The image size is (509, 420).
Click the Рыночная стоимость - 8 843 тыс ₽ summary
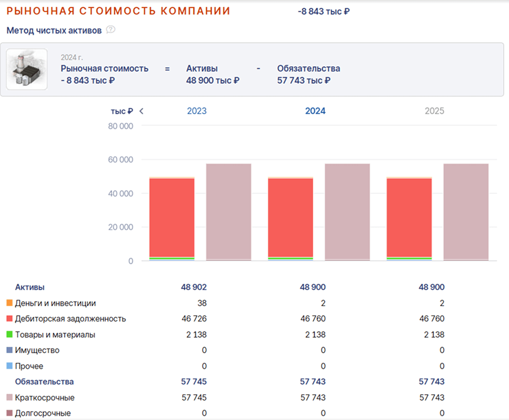point(105,74)
